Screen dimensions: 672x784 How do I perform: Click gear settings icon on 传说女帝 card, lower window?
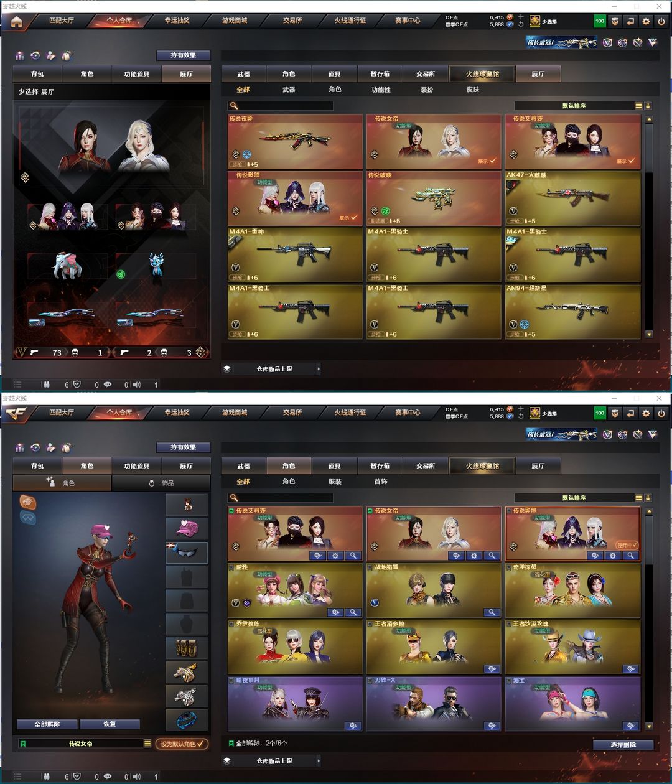point(474,556)
